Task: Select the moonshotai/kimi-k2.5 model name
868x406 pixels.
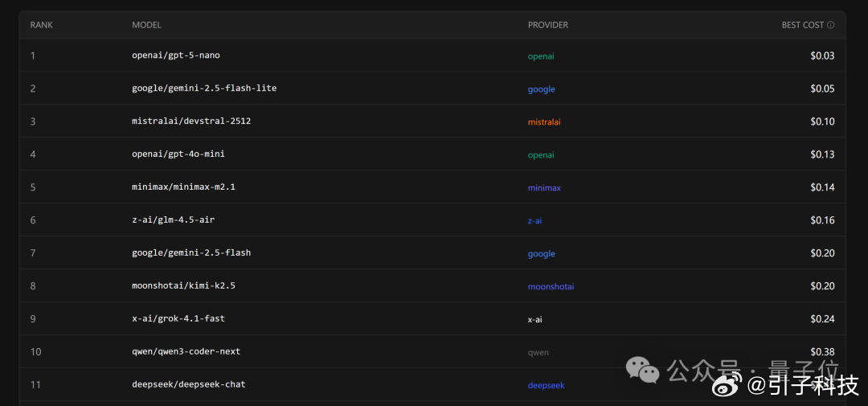Action: [x=184, y=285]
